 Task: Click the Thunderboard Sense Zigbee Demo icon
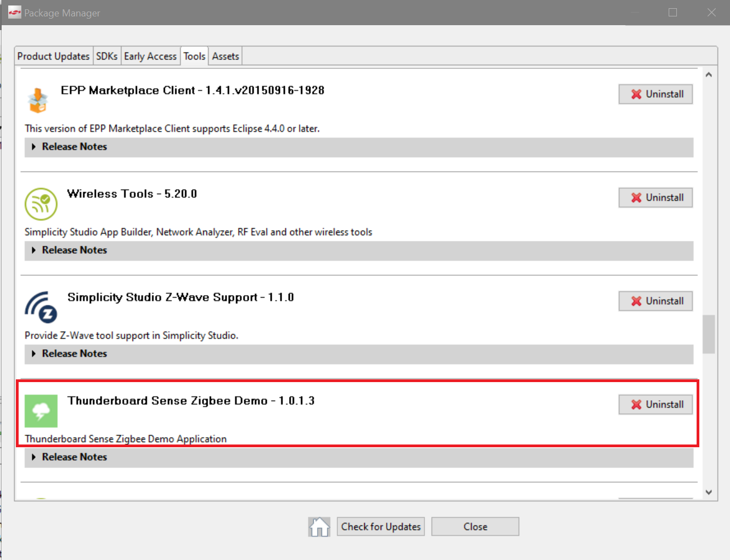pos(41,411)
